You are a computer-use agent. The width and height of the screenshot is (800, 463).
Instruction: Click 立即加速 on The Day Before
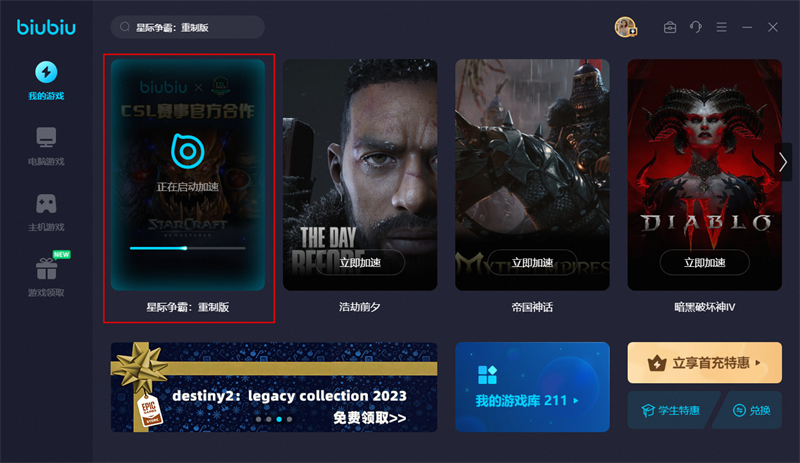360,262
